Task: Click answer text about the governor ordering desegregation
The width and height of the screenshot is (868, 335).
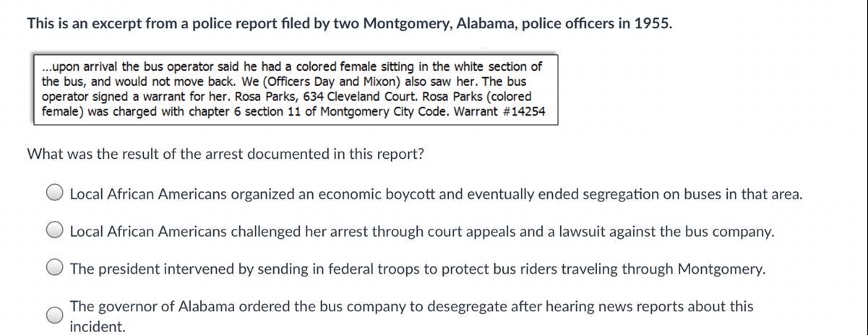Action: [x=411, y=316]
